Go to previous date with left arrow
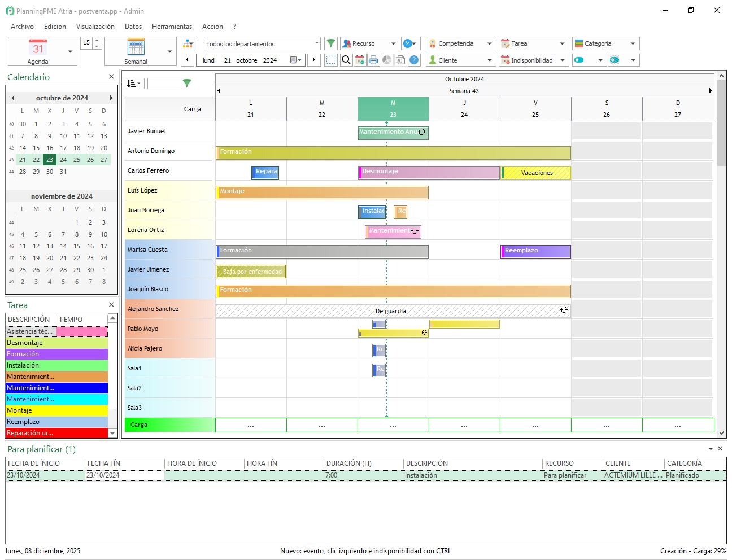 (188, 60)
